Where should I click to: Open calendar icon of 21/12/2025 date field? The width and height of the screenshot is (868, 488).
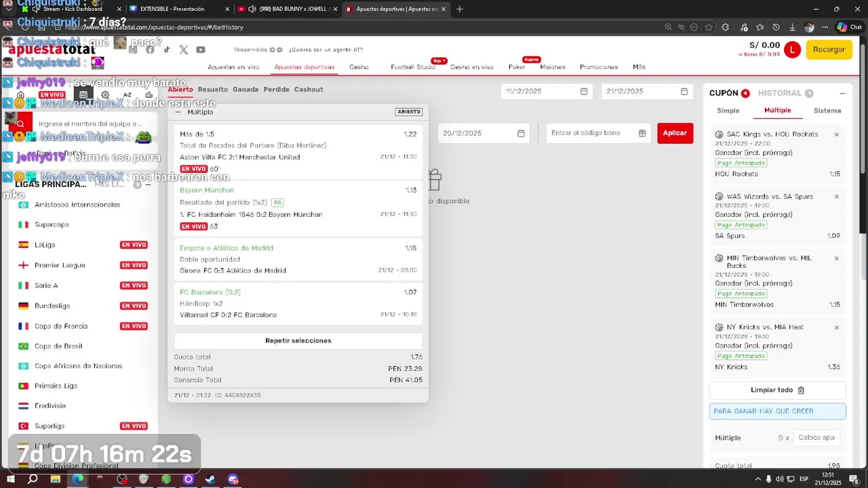pos(684,91)
